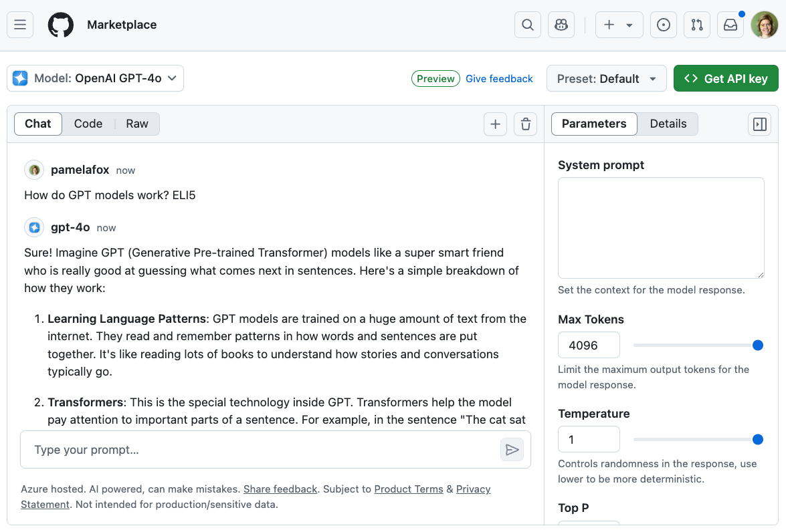Viewport: 786px width, 532px height.
Task: Open the user profile avatar menu
Action: 764,25
